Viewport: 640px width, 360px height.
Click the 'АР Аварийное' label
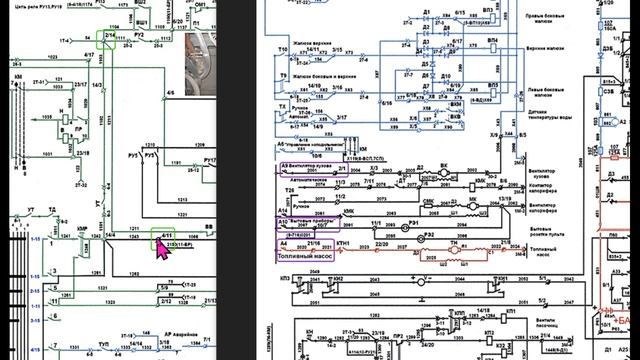pyautogui.click(x=181, y=334)
